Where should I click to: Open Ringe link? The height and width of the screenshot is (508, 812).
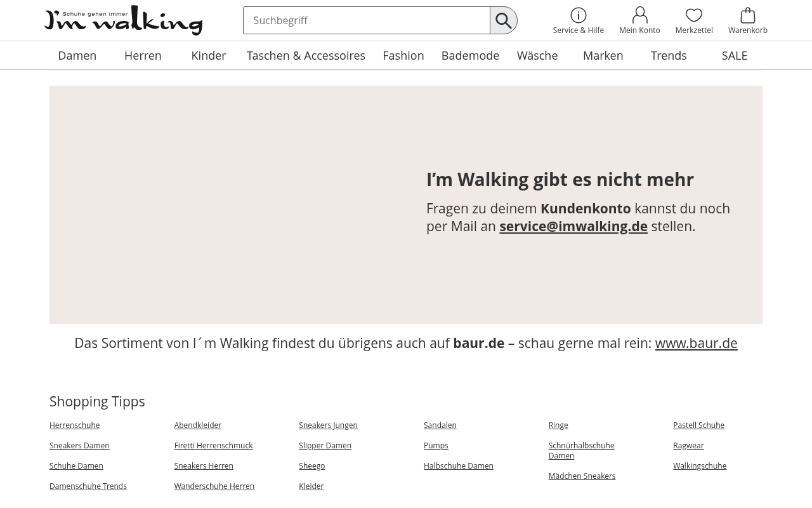[x=558, y=425]
